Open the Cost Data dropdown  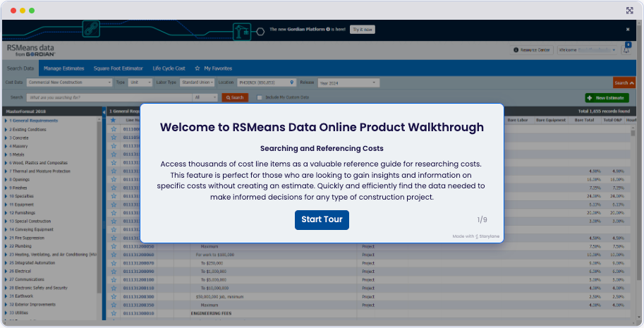pyautogui.click(x=69, y=83)
